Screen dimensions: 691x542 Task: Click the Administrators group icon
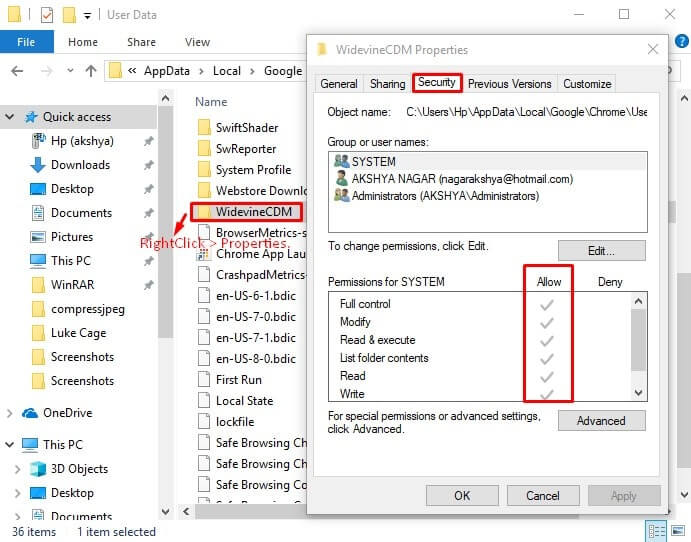[x=341, y=195]
